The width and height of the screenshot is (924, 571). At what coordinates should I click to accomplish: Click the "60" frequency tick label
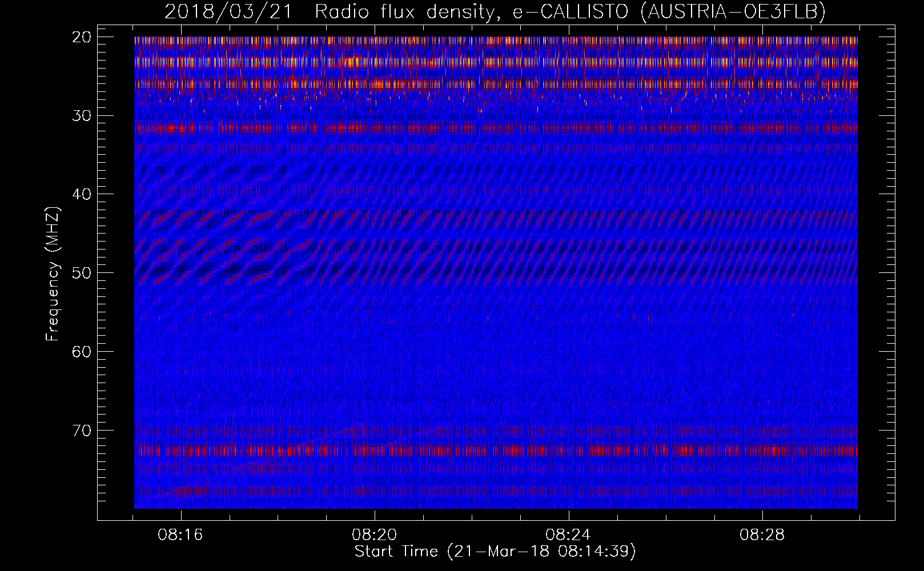point(82,352)
